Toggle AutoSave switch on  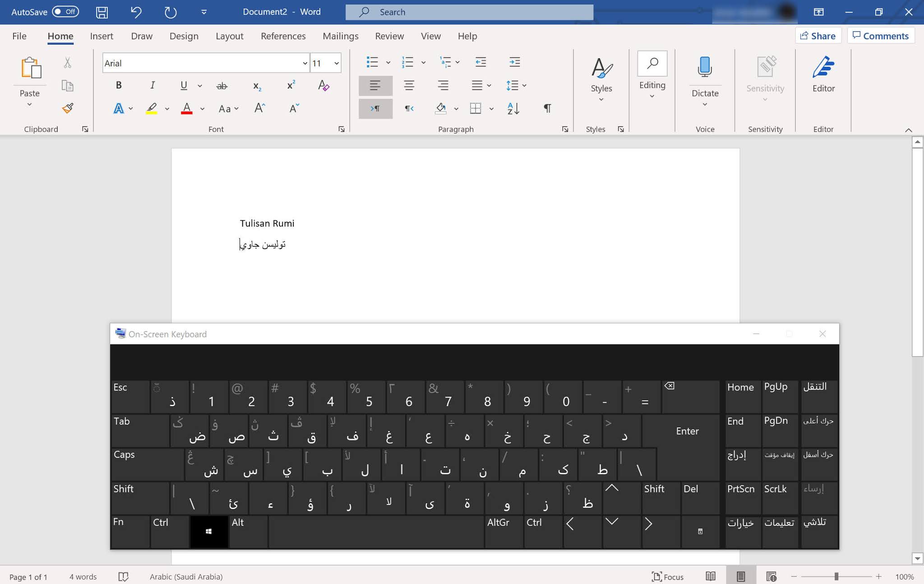[x=65, y=12]
